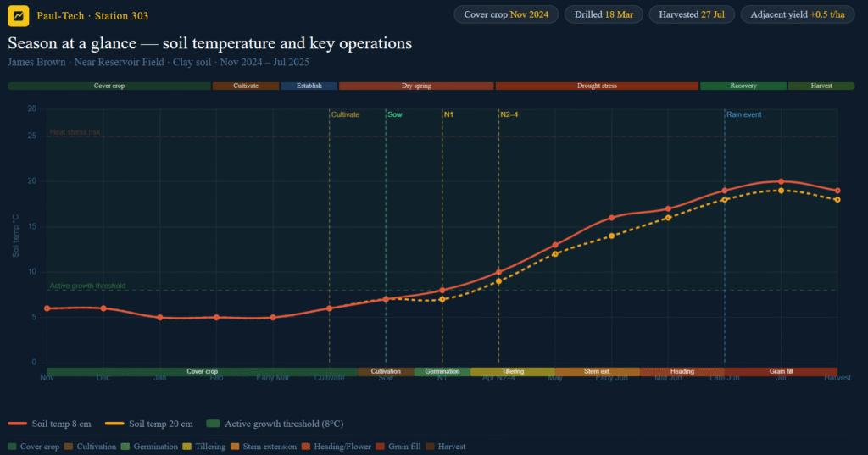Click the Rain event marker label
The image size is (868, 455).
point(743,114)
